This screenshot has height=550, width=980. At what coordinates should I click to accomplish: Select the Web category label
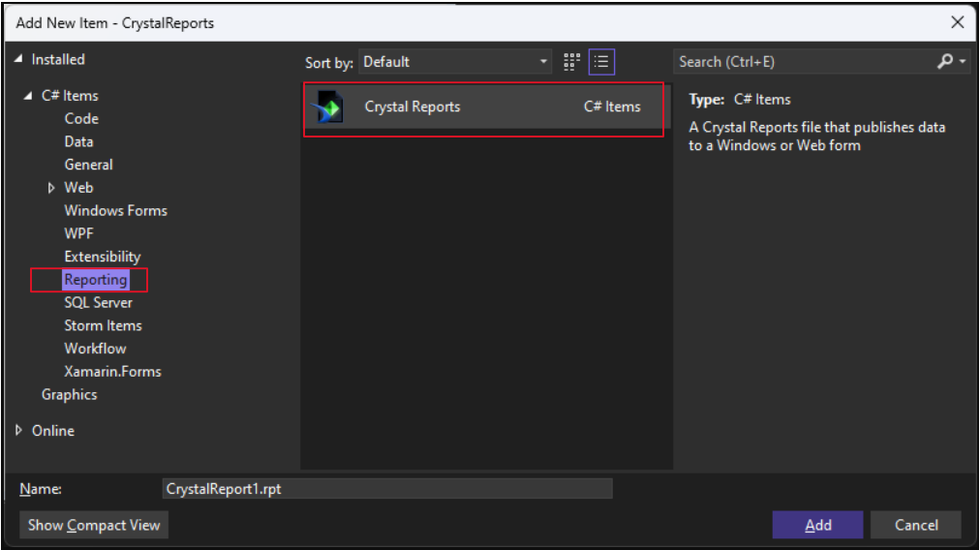click(x=78, y=188)
